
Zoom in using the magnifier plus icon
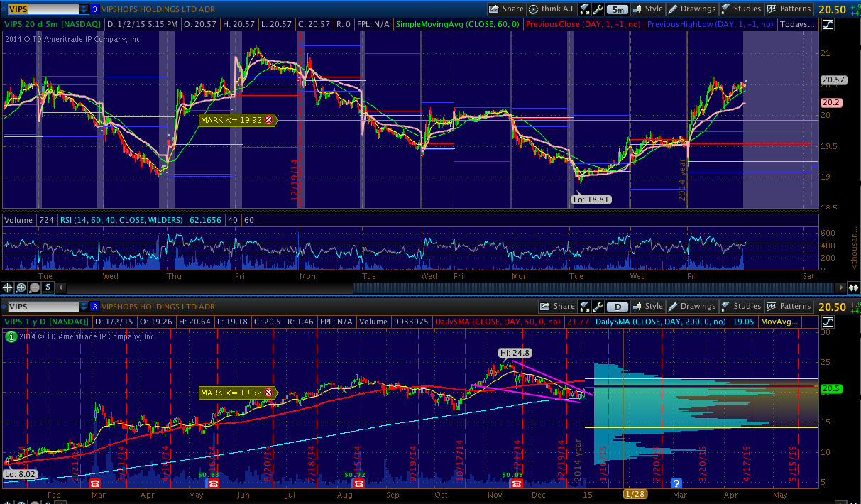(21, 287)
